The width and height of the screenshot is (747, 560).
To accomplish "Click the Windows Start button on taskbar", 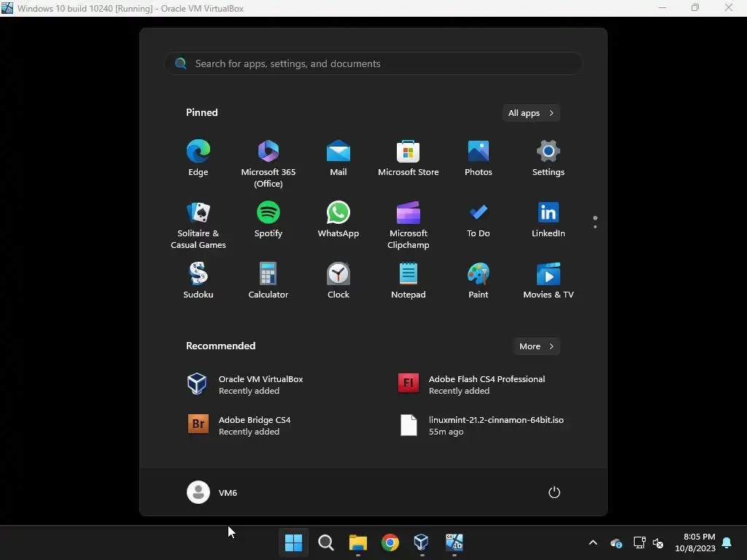I will click(293, 542).
